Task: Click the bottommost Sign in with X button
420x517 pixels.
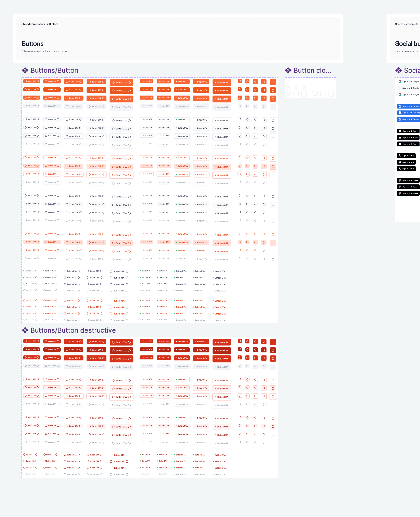Action: pyautogui.click(x=406, y=169)
